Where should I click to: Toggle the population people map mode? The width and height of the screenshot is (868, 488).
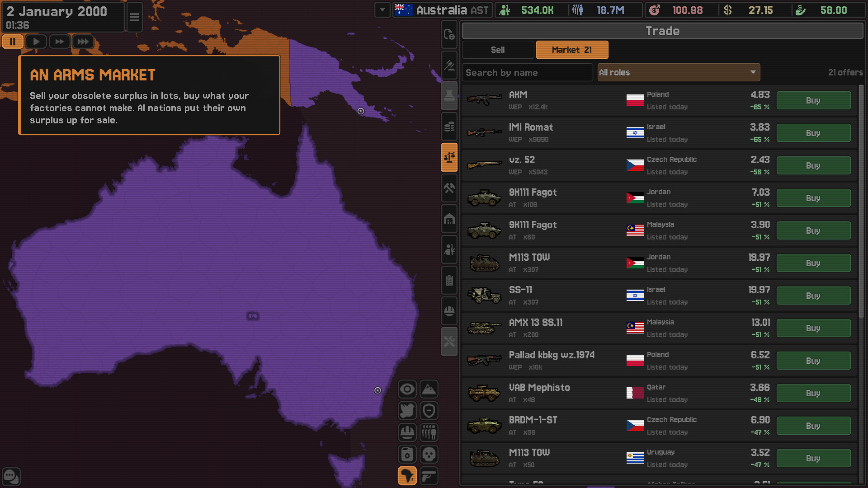point(429,432)
